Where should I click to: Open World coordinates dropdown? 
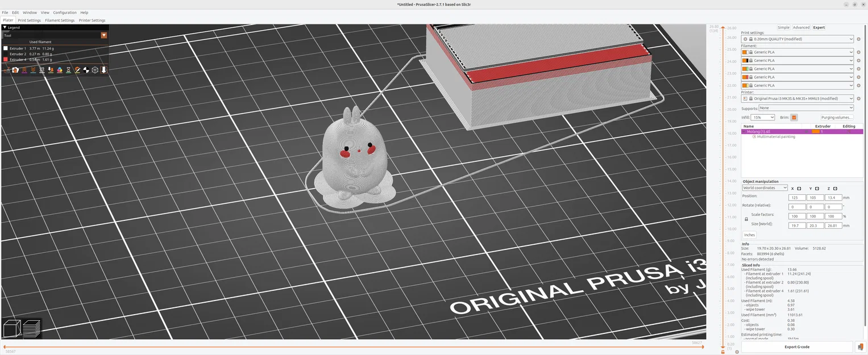(x=765, y=188)
